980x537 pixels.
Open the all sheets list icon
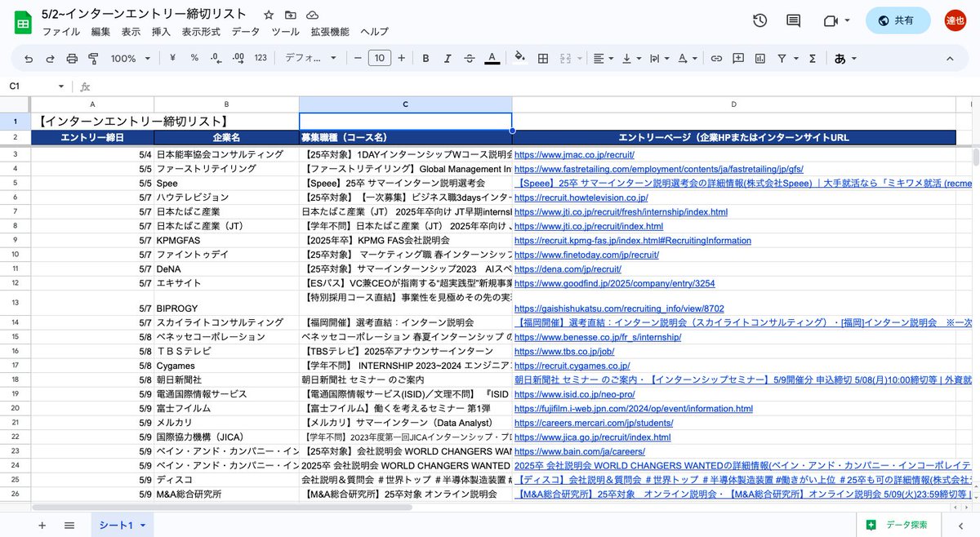69,525
